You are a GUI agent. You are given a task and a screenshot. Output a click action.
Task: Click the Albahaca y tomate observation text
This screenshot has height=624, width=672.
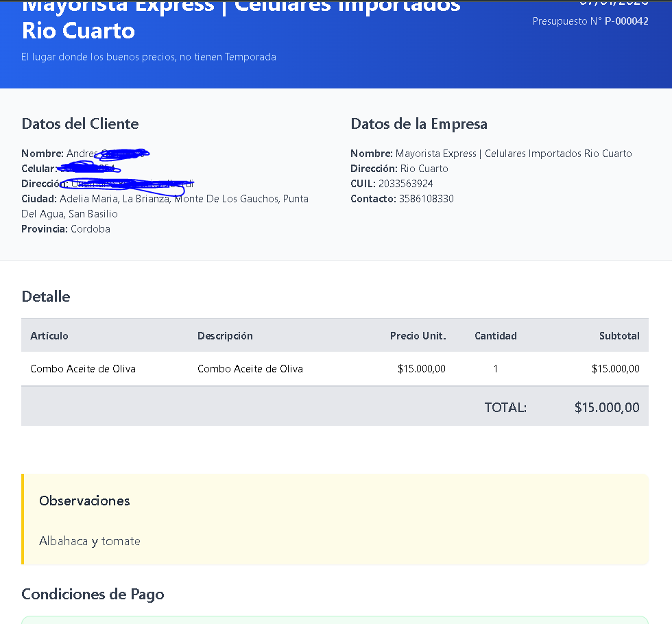coord(90,541)
